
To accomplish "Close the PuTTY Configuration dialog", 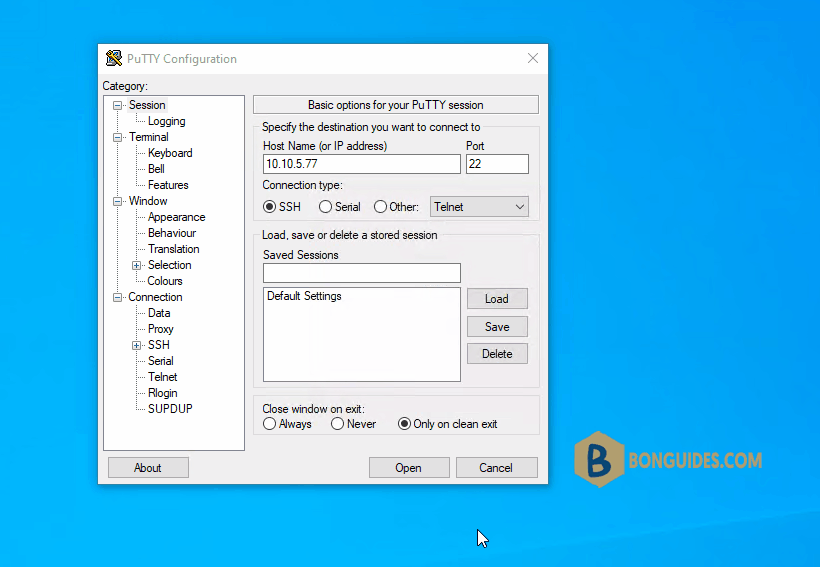I will tap(532, 58).
